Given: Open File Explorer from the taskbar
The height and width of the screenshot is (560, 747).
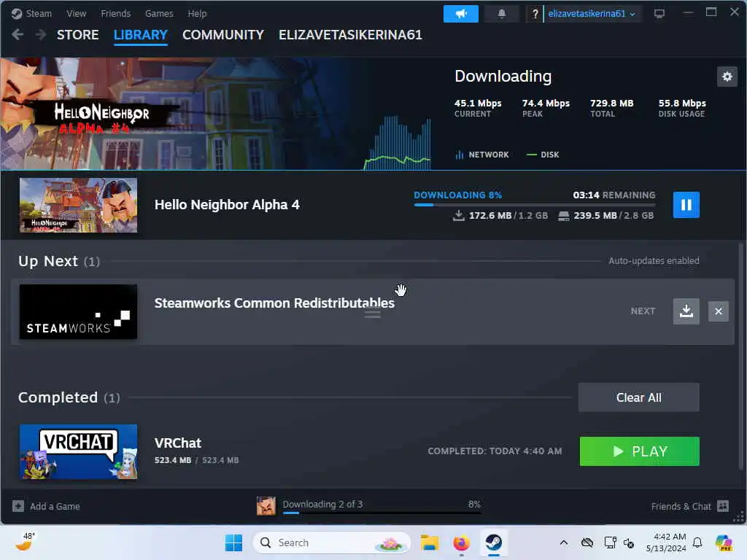Looking at the screenshot, I should point(429,542).
